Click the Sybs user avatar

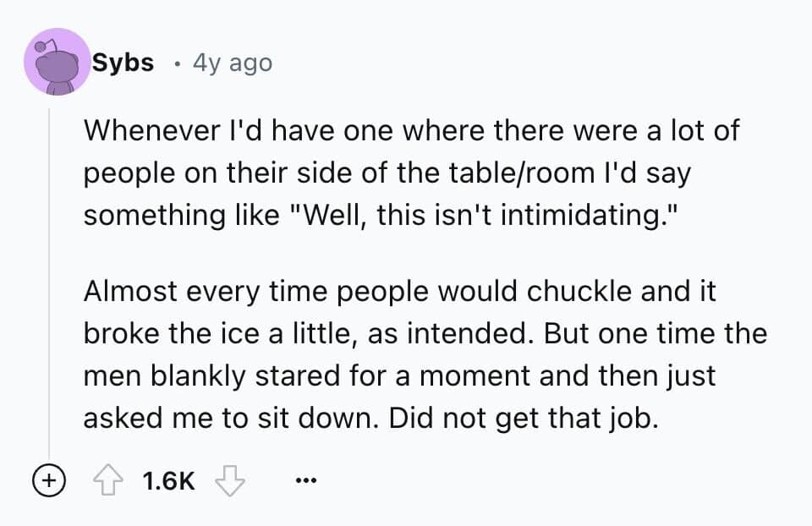tap(56, 63)
